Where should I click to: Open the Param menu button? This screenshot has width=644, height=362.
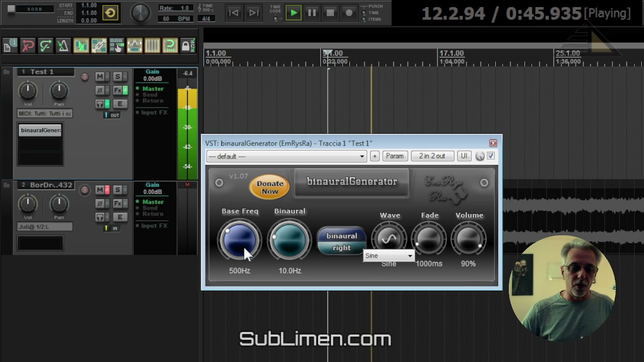click(394, 156)
